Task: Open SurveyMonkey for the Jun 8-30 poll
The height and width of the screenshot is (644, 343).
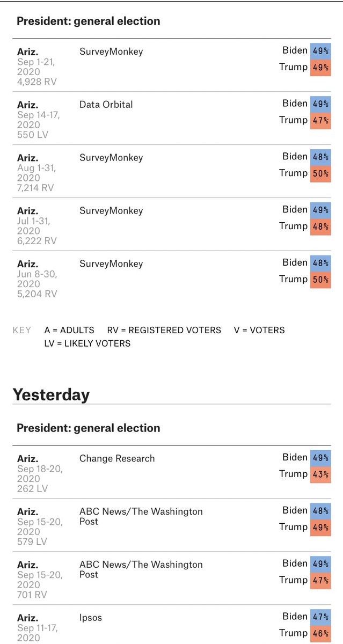Action: click(x=111, y=264)
